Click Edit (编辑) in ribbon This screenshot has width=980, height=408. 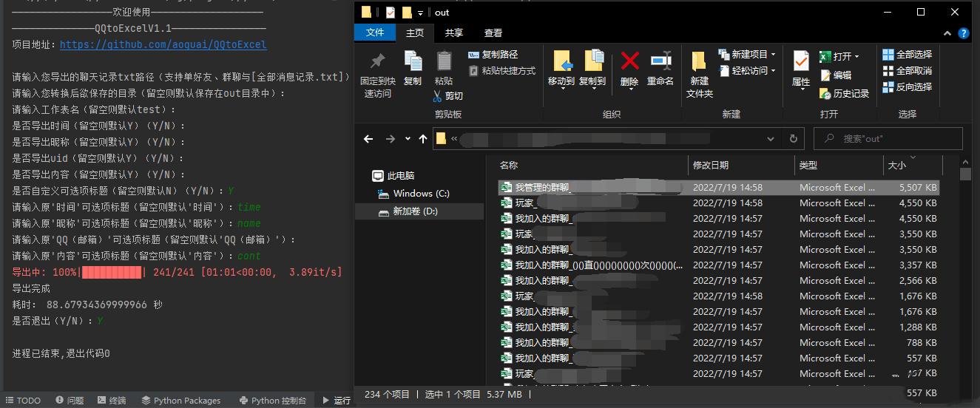click(836, 75)
